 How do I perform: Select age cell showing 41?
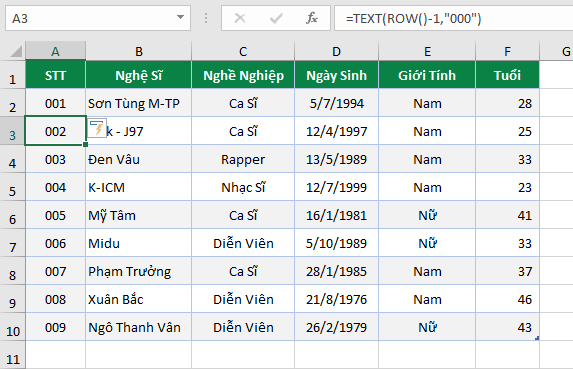[x=507, y=215]
